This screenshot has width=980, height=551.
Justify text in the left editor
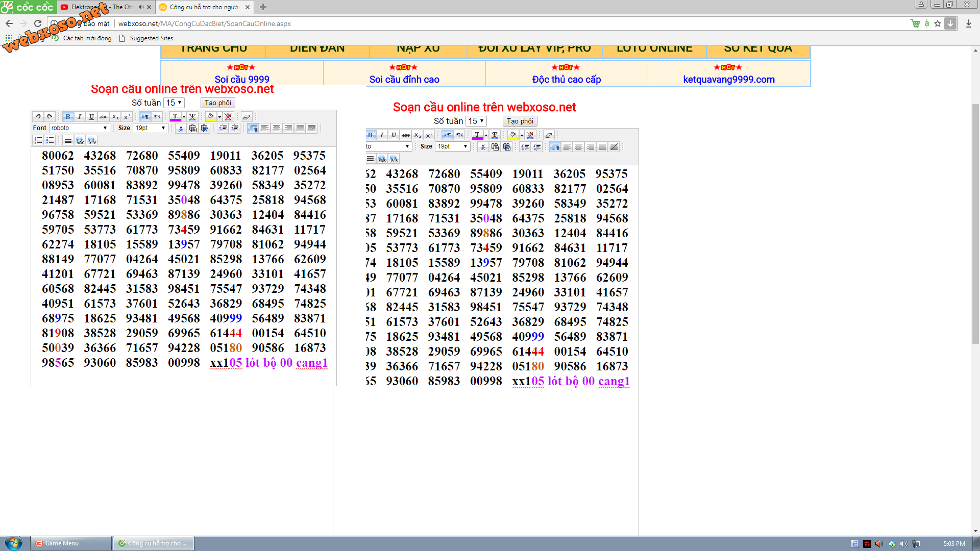[300, 128]
